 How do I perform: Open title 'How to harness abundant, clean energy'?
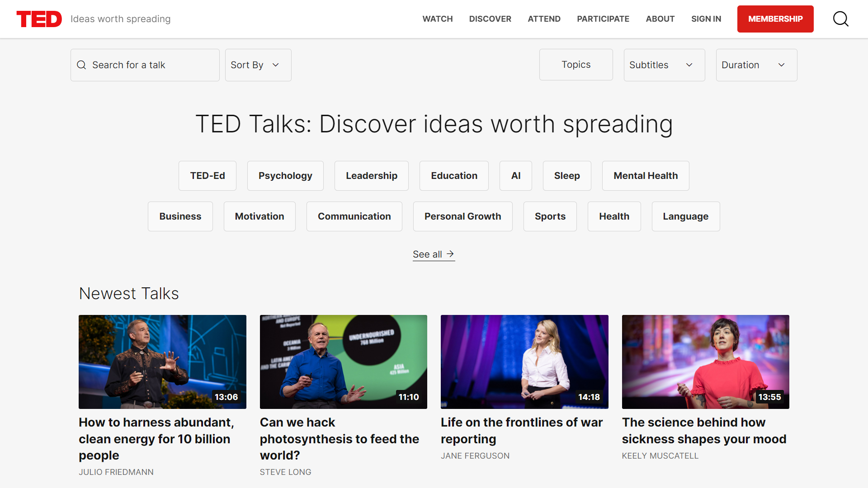(x=156, y=439)
